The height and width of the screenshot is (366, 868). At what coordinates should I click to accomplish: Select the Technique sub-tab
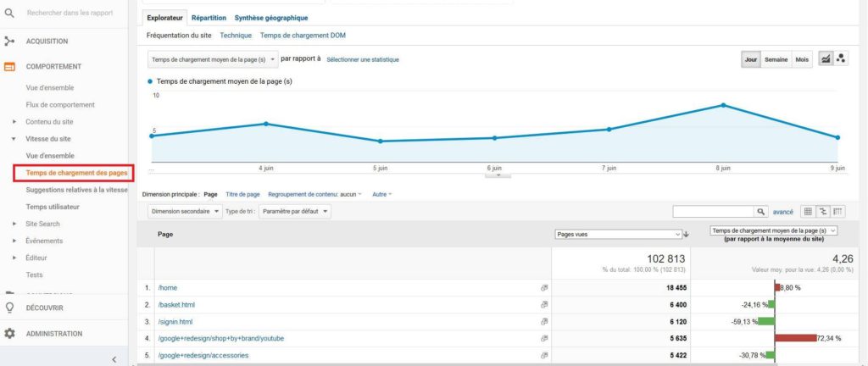236,36
